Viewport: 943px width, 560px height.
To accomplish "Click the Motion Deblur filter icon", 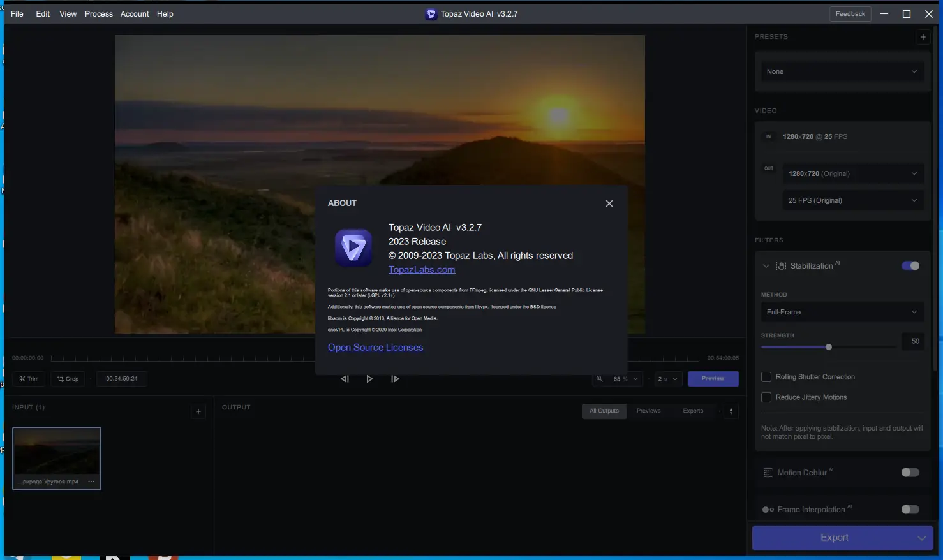I will point(768,473).
